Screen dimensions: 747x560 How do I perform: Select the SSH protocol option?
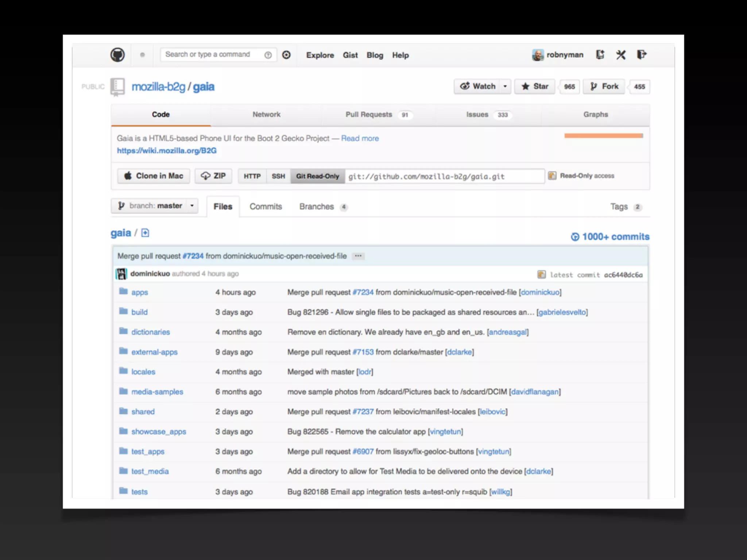click(278, 176)
